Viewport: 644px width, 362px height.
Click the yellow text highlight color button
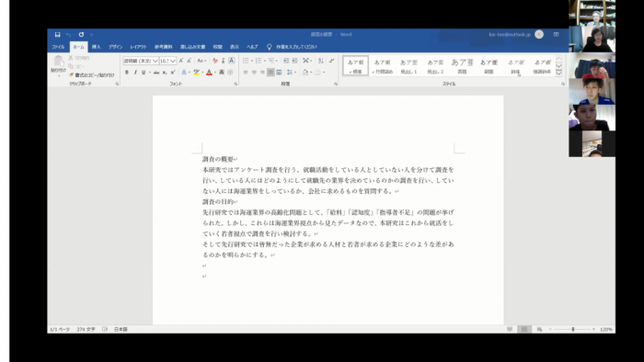coord(196,73)
